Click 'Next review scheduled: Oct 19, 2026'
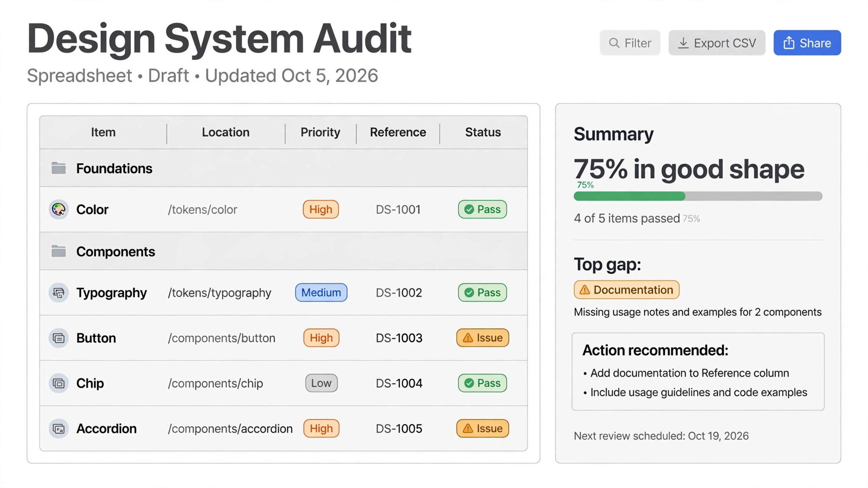 pyautogui.click(x=661, y=436)
